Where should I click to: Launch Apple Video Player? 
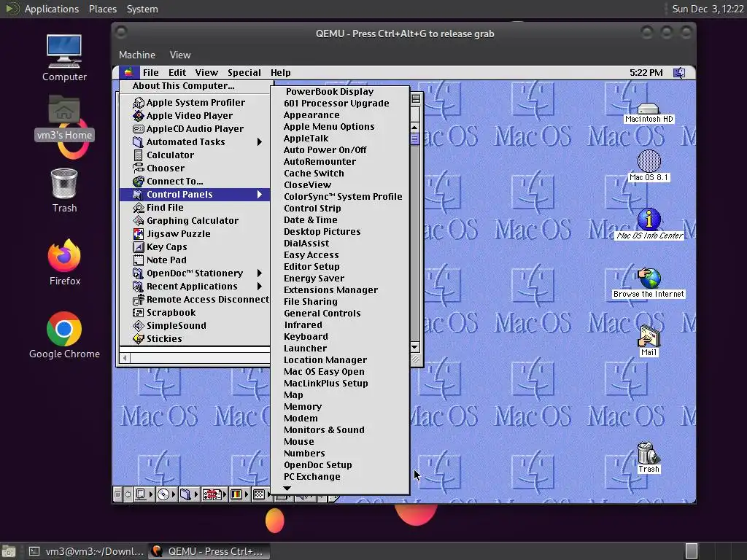195,116
